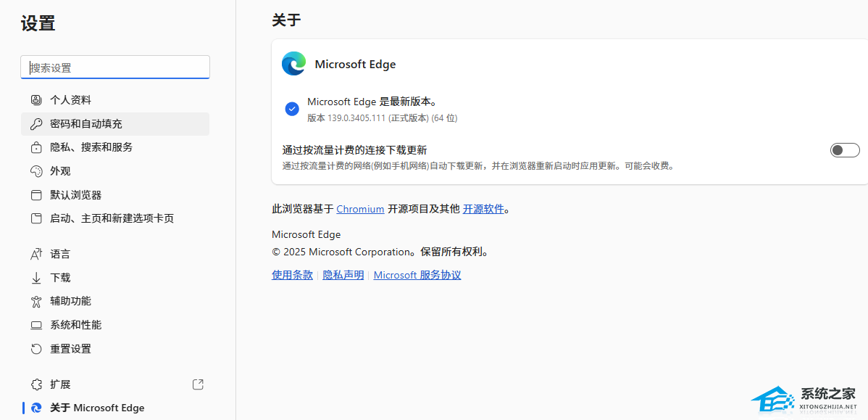Click the 通过按流量计费的连接下载更新 label
Viewport: 868px width, 420px height.
[x=354, y=150]
